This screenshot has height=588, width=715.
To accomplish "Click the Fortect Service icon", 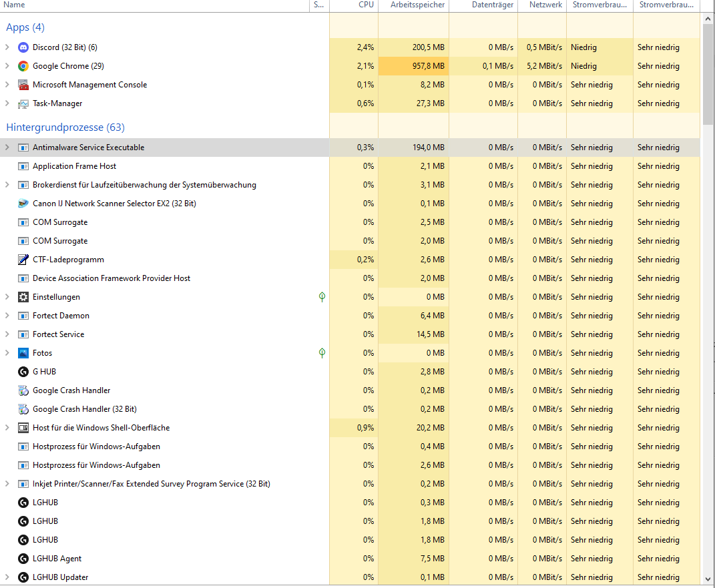I will pos(23,334).
